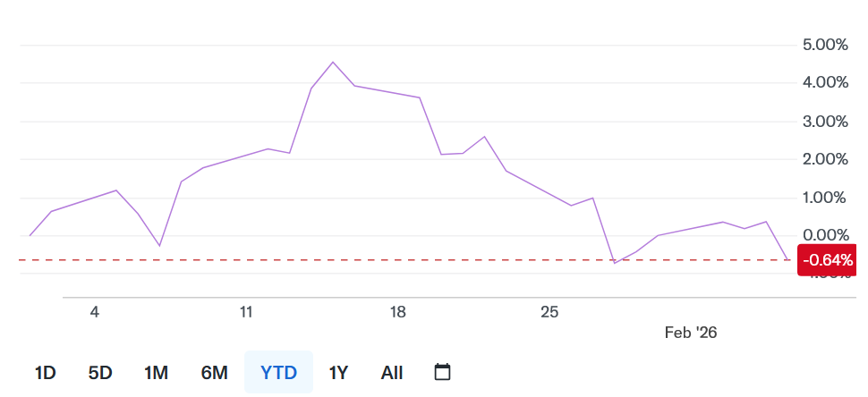868x397 pixels.
Task: Switch chart to 1Y view
Action: pyautogui.click(x=338, y=373)
